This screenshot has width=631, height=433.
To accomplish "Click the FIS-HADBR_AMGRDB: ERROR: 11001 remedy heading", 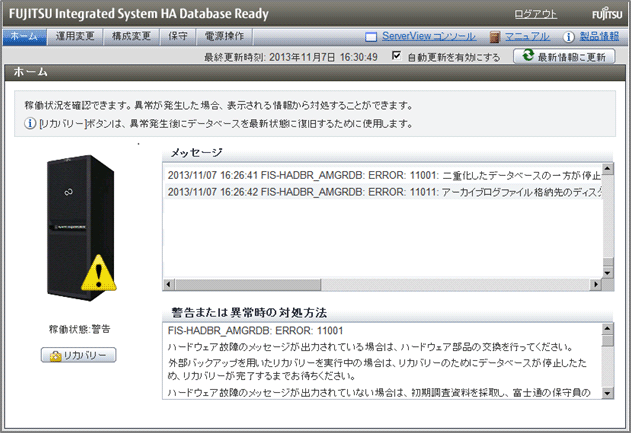I will click(x=256, y=331).
